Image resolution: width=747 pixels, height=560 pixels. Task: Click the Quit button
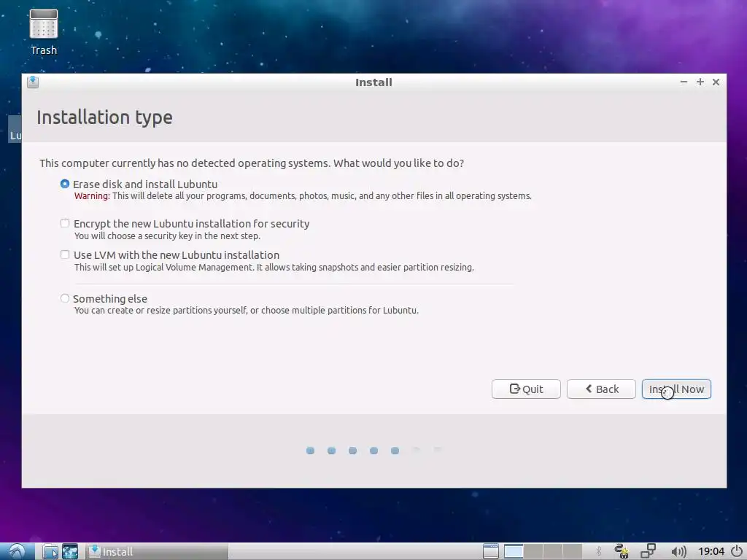pos(526,389)
